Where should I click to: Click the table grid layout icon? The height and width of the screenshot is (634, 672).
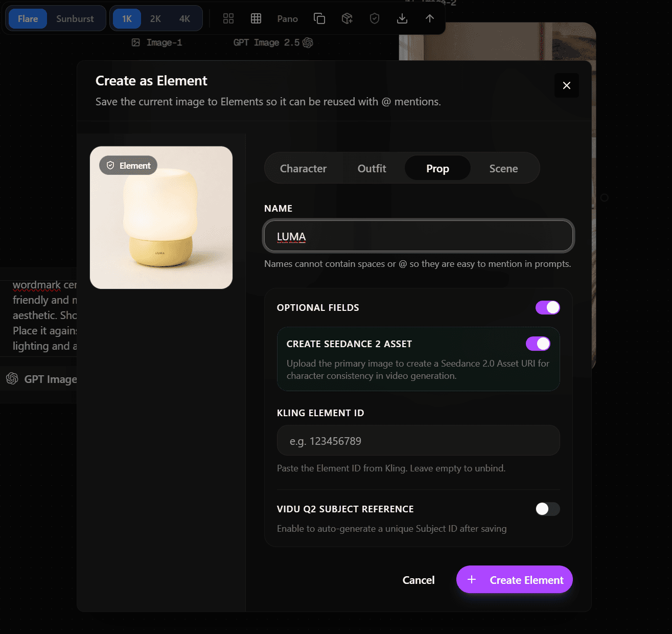pos(256,18)
